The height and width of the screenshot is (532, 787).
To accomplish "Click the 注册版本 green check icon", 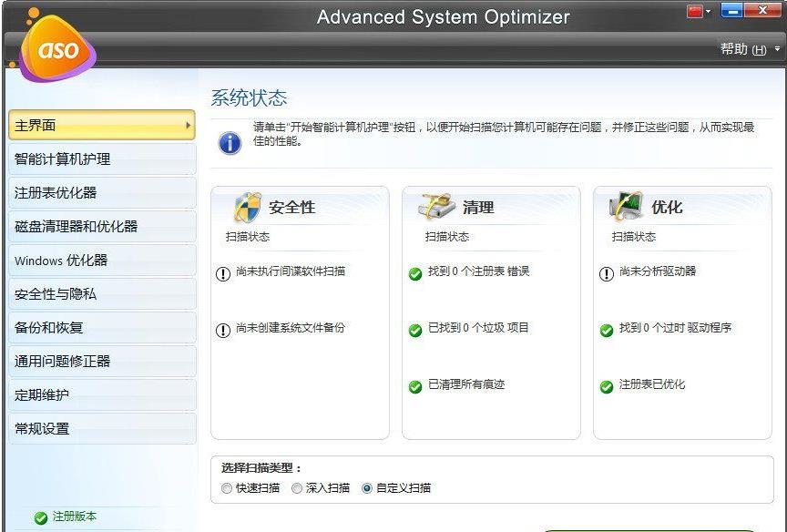I will tap(40, 517).
